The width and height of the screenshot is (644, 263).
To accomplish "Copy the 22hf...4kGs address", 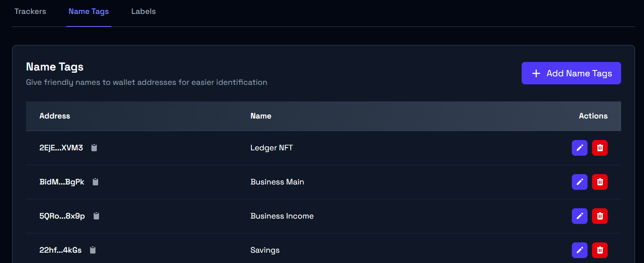I will [x=93, y=250].
